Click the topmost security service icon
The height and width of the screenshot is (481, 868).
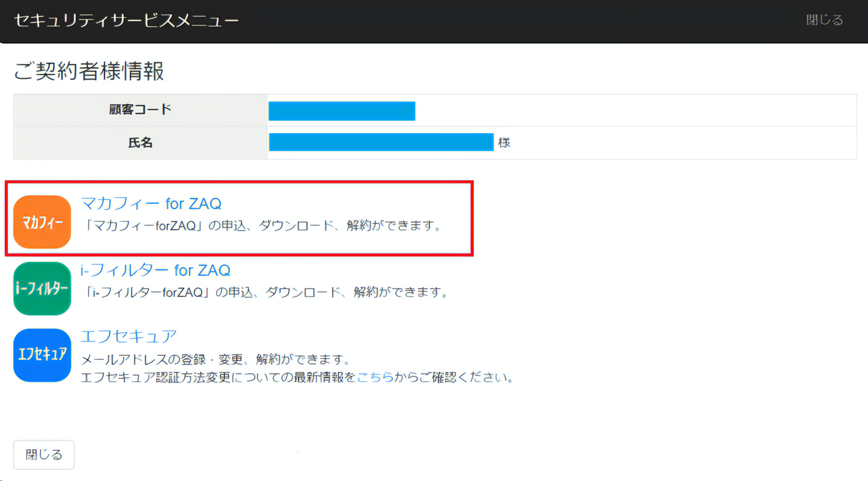(41, 222)
